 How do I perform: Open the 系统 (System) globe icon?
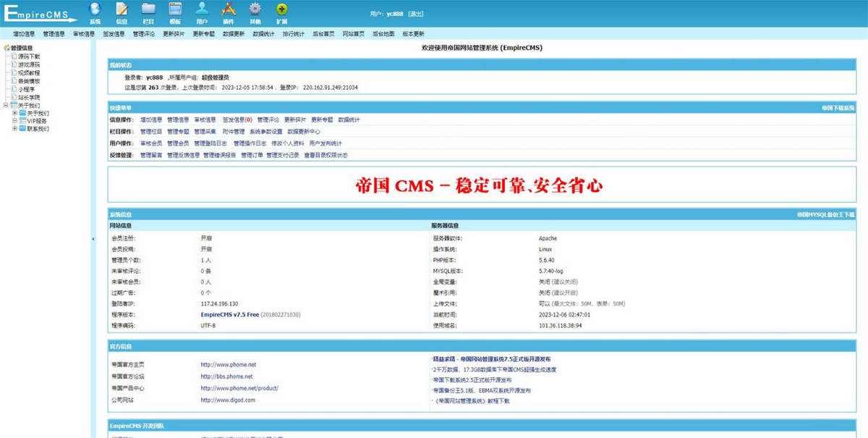95,9
